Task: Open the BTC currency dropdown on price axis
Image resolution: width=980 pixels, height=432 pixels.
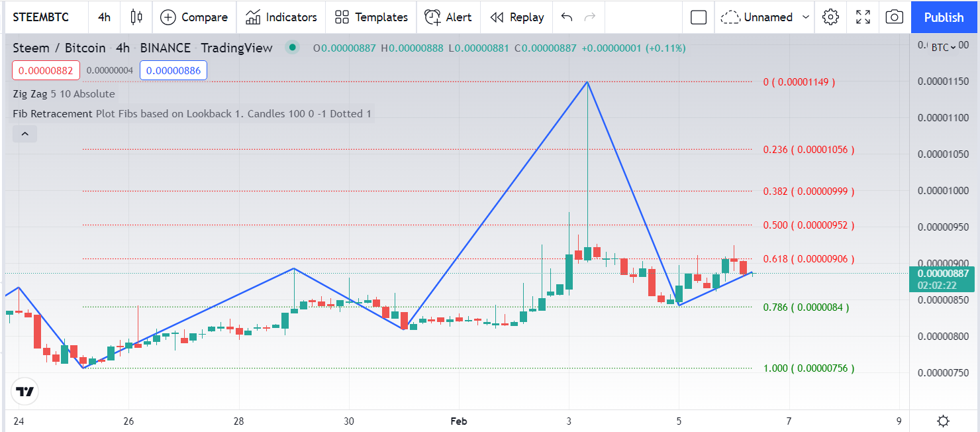Action: coord(945,47)
